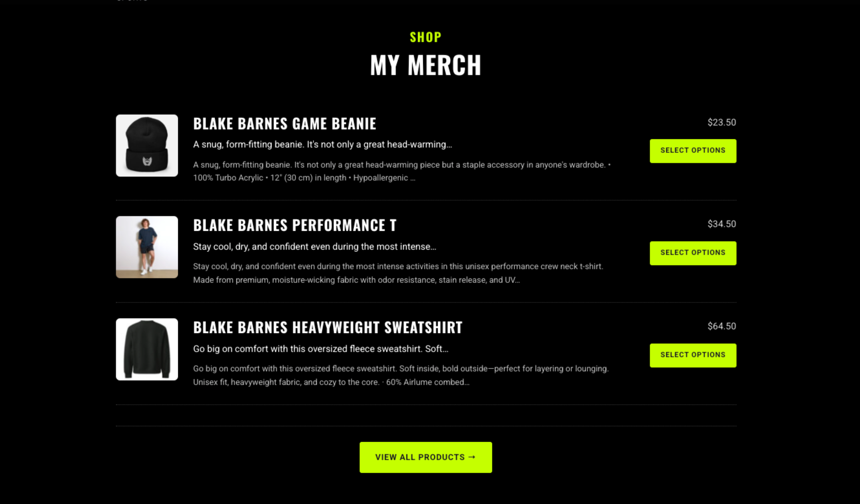Open the Performance T model photo thumbnail
860x504 pixels.
147,247
